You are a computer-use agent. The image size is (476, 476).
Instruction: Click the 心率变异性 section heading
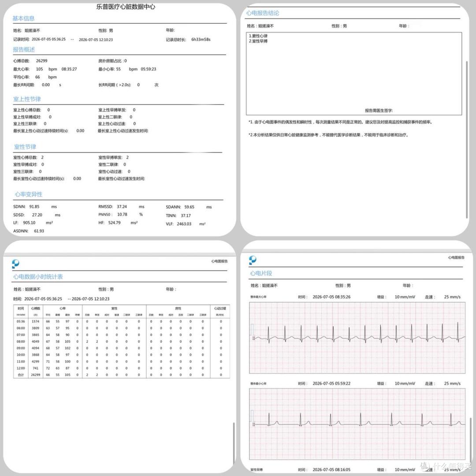point(29,194)
